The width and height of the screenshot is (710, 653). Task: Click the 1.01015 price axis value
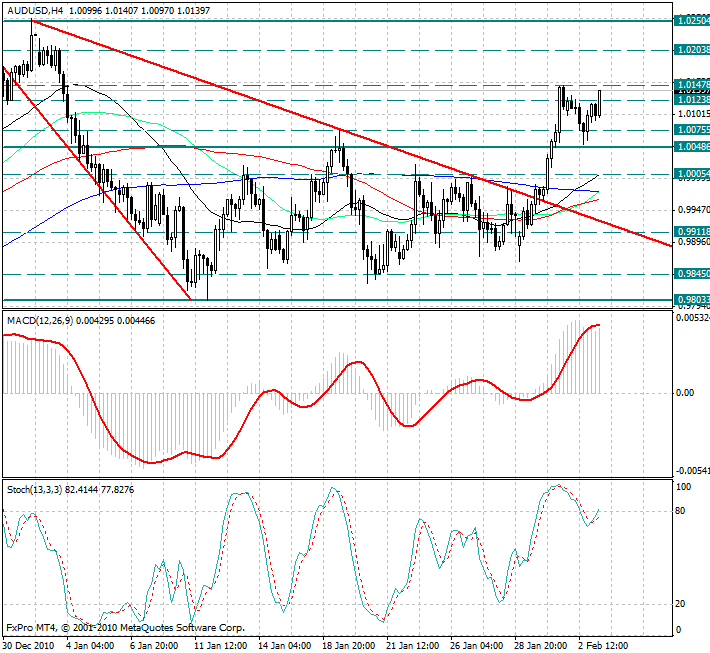pos(694,114)
